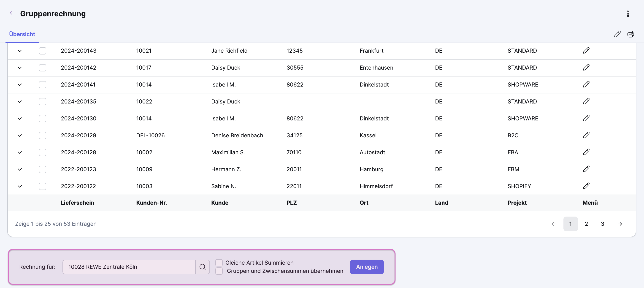Select the checkbox for Hermann Z. row
644x288 pixels.
(x=43, y=169)
